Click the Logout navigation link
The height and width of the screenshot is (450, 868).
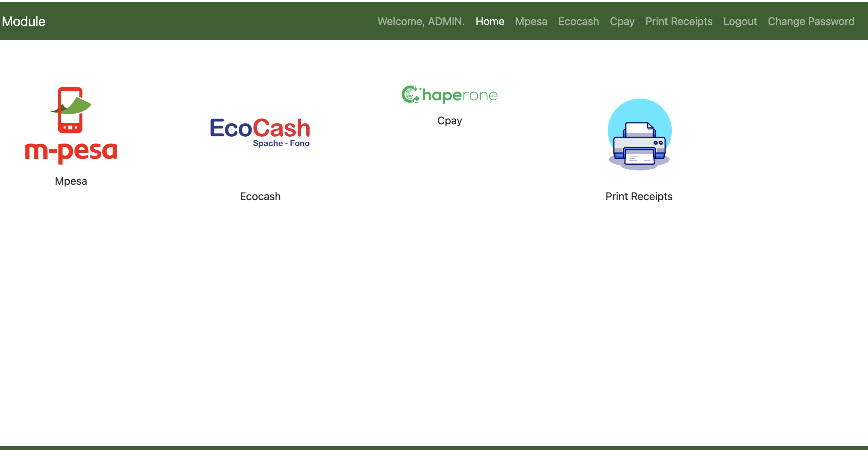pyautogui.click(x=740, y=21)
